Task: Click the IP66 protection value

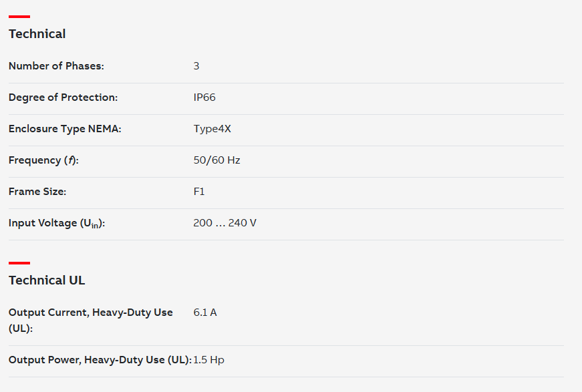Action: click(204, 97)
